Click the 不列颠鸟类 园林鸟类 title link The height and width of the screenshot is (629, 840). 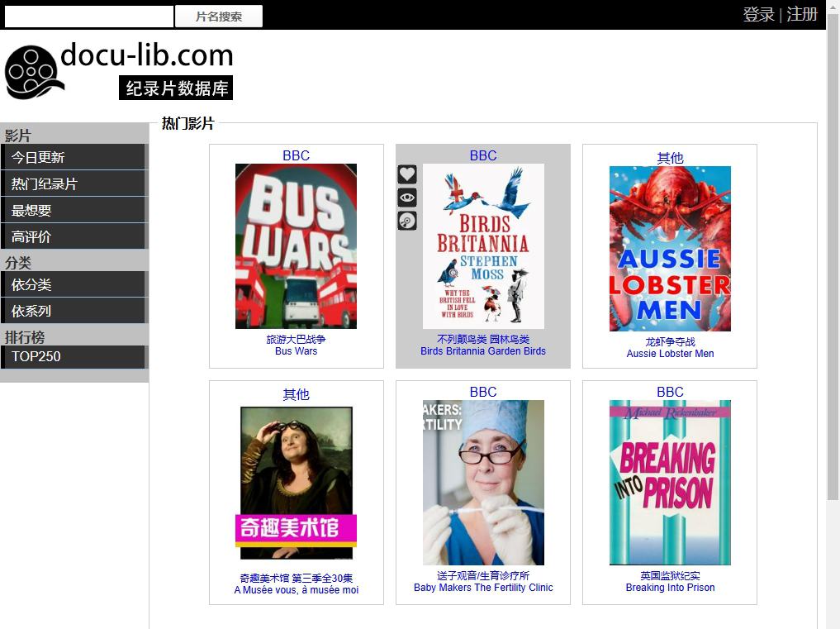click(483, 340)
